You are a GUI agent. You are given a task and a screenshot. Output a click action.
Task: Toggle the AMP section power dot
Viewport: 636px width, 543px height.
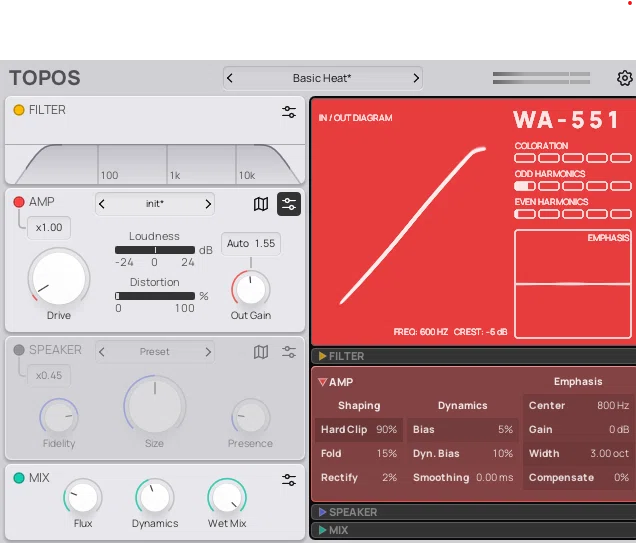(x=19, y=202)
